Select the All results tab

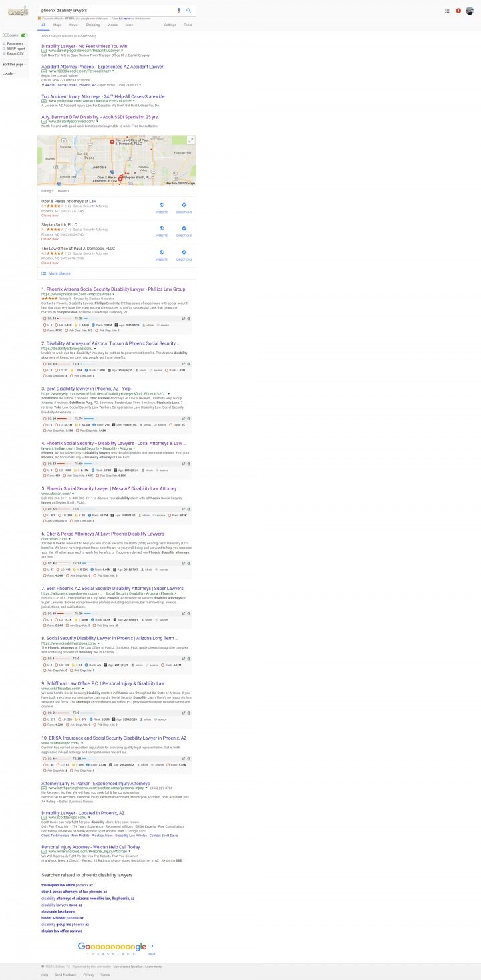(x=43, y=25)
